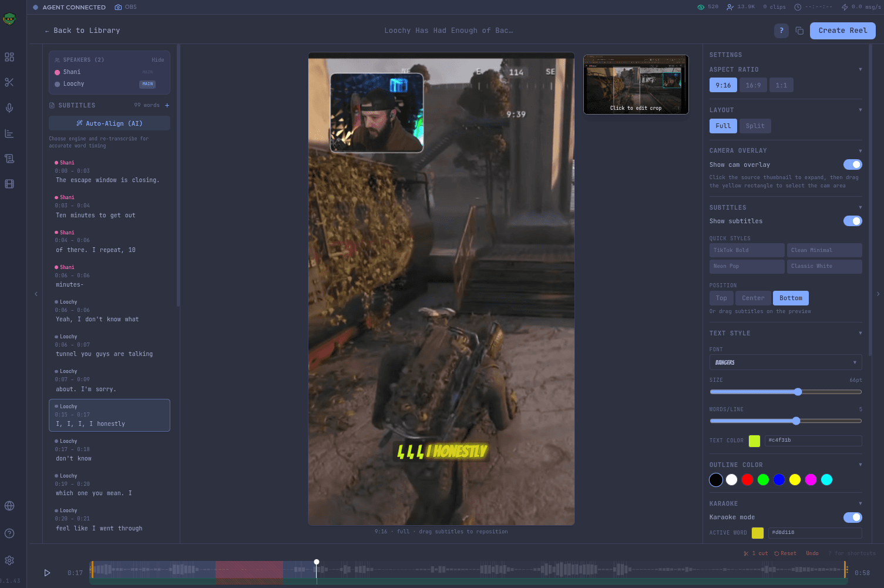This screenshot has width=884, height=588.
Task: Click the 1 cut scissors indicator
Action: tap(756, 553)
